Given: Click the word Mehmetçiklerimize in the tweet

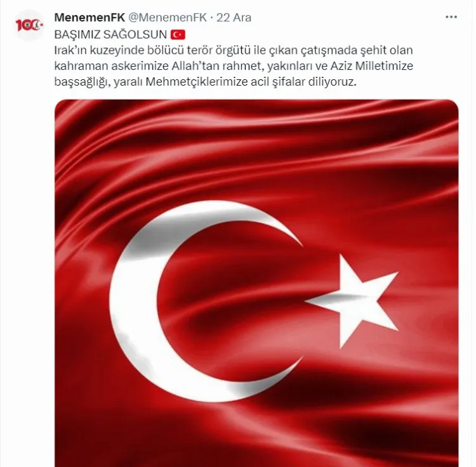Looking at the screenshot, I should pyautogui.click(x=197, y=82).
